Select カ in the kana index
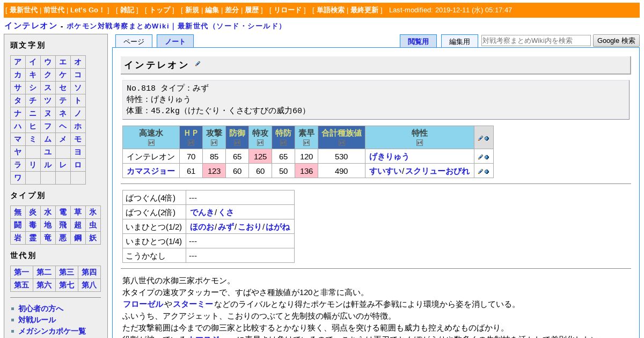This screenshot has width=644, height=338. [18, 75]
